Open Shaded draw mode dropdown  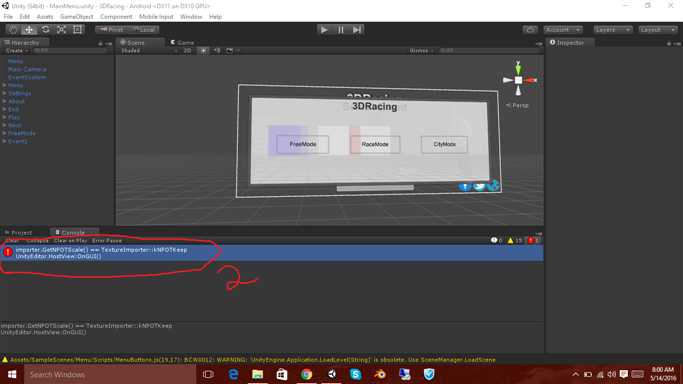[148, 51]
